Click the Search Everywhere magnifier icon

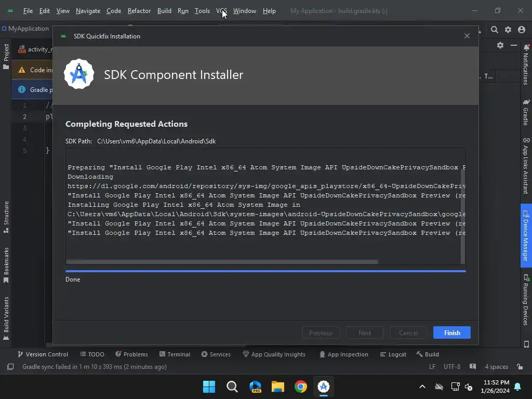pyautogui.click(x=495, y=30)
